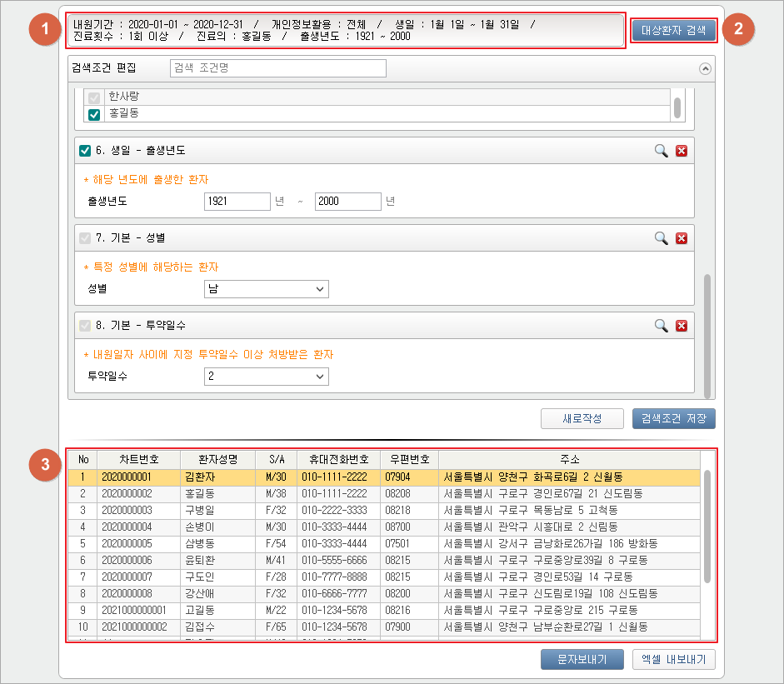Click the 문자보내기 button

(582, 660)
